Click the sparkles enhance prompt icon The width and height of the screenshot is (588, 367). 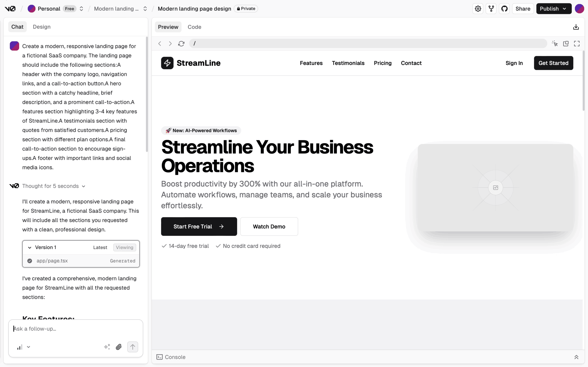(107, 347)
